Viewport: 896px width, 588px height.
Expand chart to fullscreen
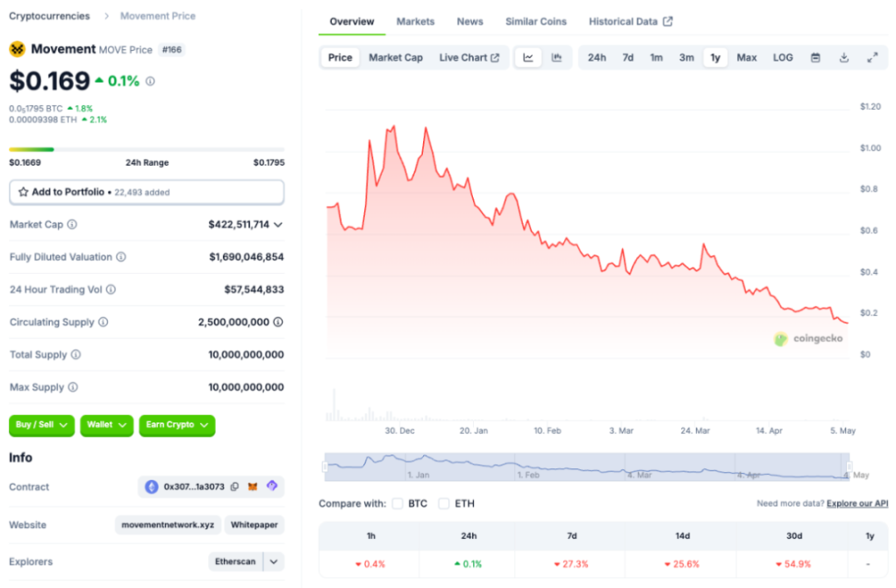coord(872,57)
